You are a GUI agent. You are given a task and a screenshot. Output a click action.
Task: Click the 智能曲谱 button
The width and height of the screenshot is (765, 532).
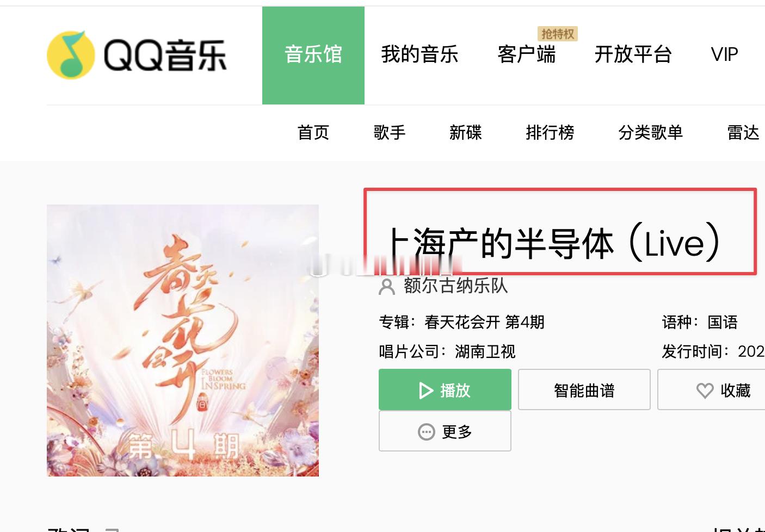(584, 389)
